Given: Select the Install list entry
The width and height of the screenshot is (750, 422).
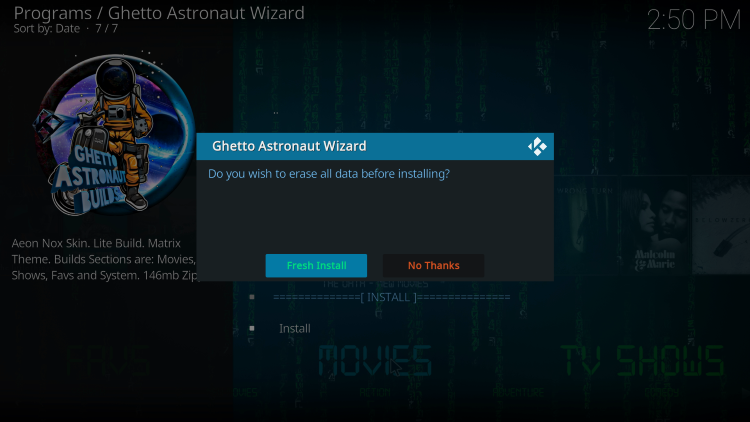Looking at the screenshot, I should 295,328.
